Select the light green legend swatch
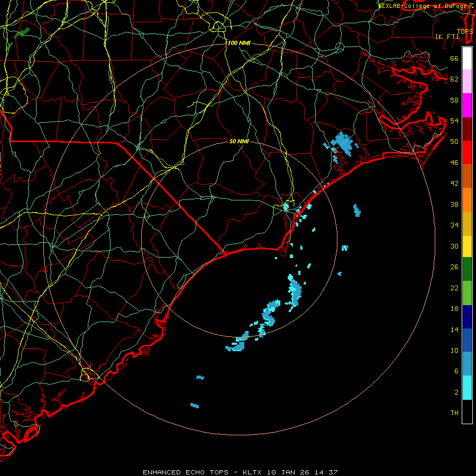Viewport: 476px width, 476px height. tap(467, 293)
